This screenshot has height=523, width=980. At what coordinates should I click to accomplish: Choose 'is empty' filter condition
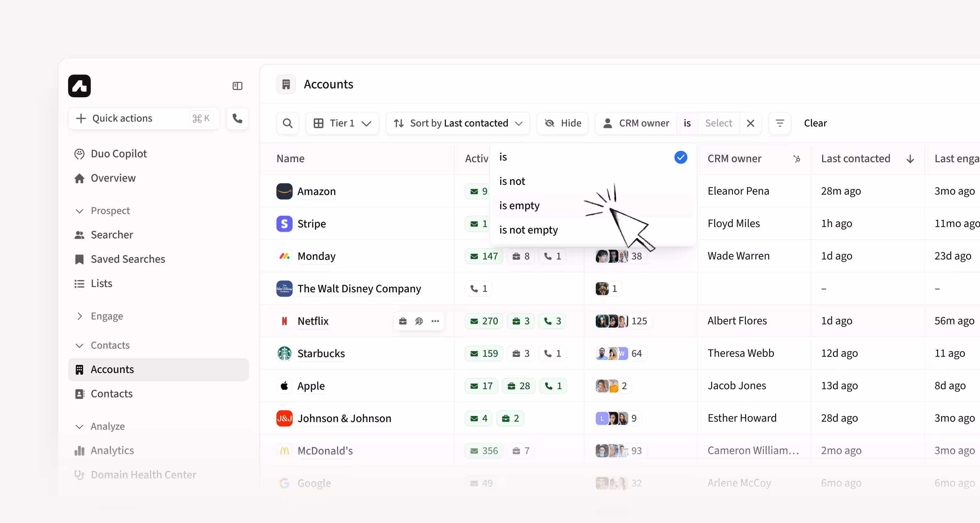coord(519,206)
